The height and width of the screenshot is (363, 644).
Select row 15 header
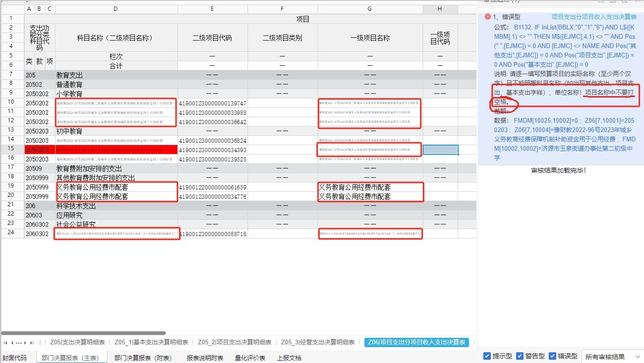pyautogui.click(x=12, y=149)
